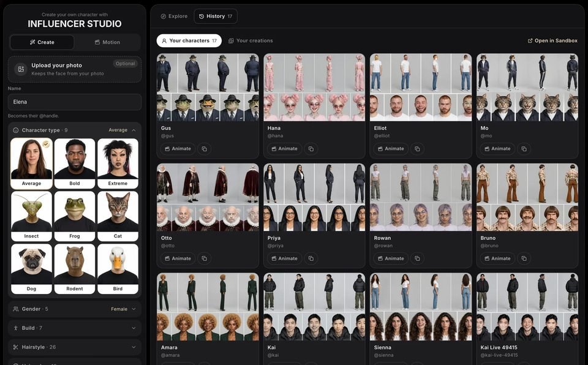Click the @priya handle text
The image size is (588, 365).
pyautogui.click(x=275, y=246)
